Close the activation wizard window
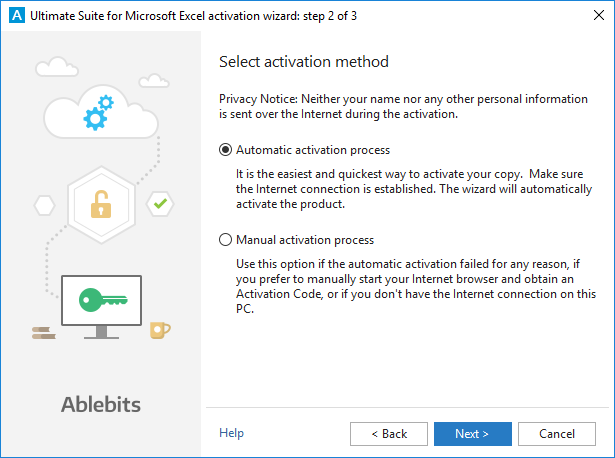This screenshot has height=458, width=615. (x=599, y=15)
